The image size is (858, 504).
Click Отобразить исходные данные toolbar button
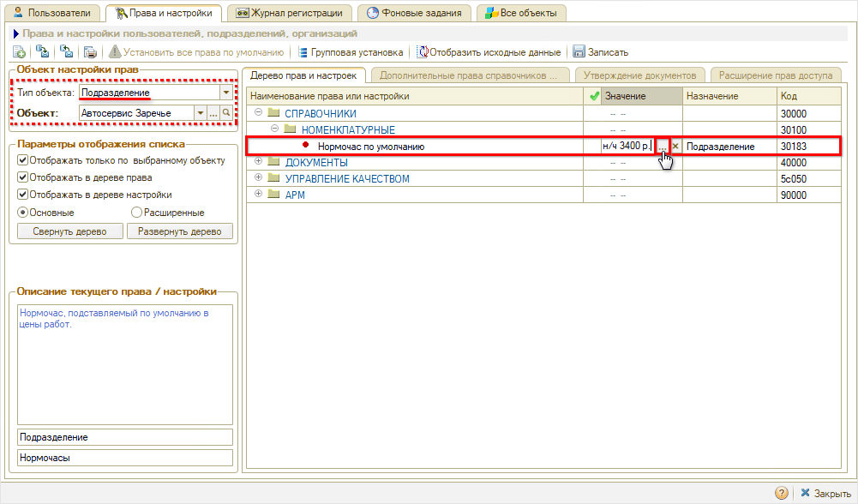coord(489,52)
